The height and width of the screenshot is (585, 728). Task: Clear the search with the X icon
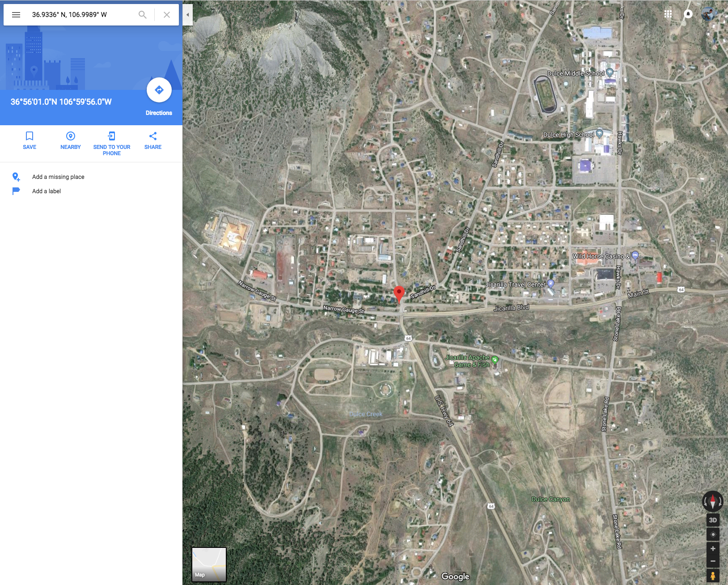coord(167,15)
